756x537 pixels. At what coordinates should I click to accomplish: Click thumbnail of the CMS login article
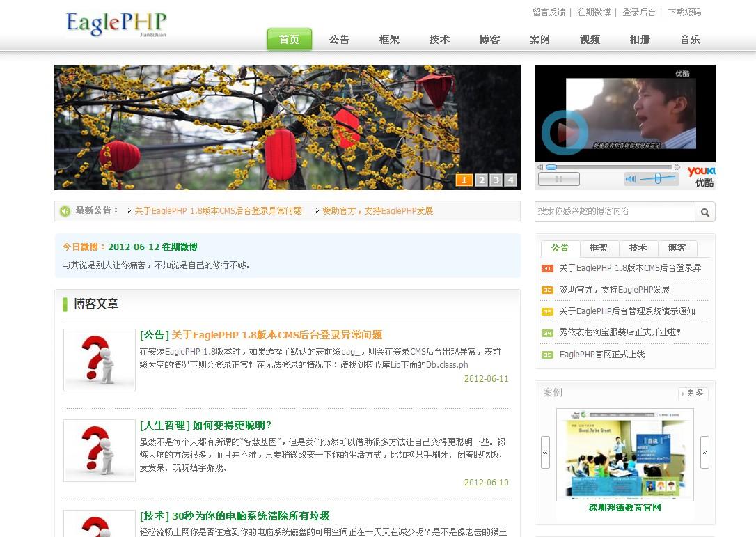(x=100, y=360)
